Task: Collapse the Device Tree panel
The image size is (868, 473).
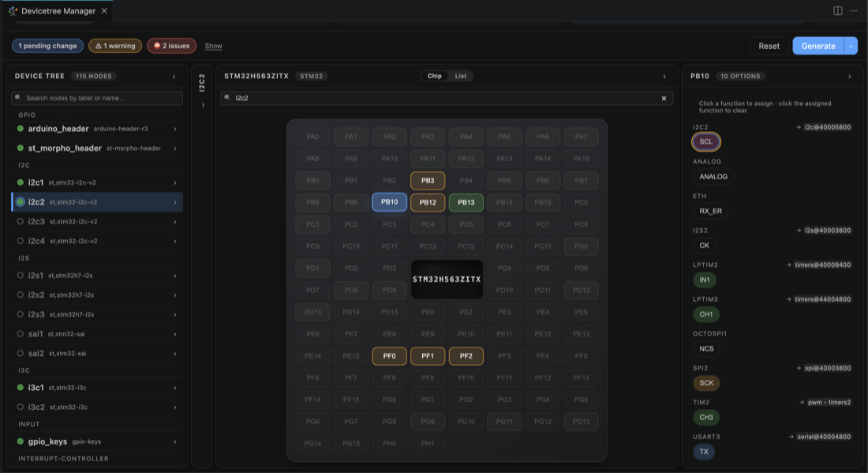Action: tap(174, 77)
